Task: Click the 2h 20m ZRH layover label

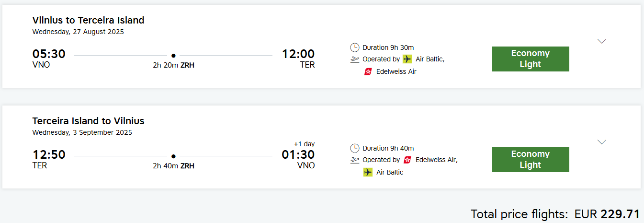Action: (173, 66)
